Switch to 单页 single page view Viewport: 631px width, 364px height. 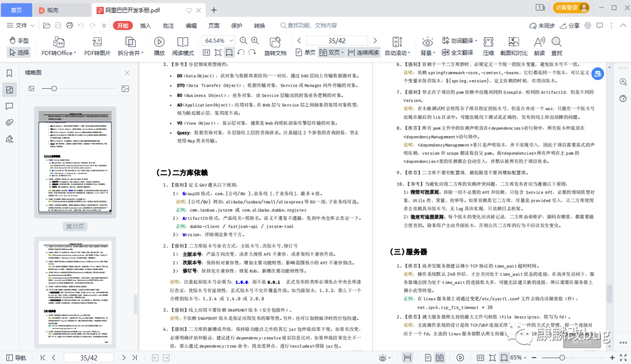coord(306,53)
